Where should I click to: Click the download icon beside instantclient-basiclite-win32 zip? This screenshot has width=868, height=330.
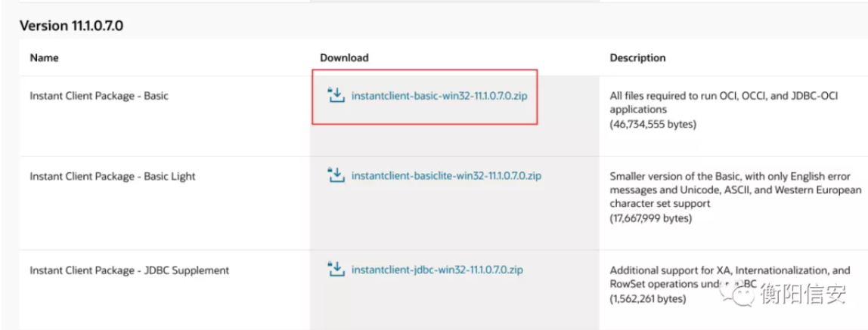pyautogui.click(x=336, y=176)
